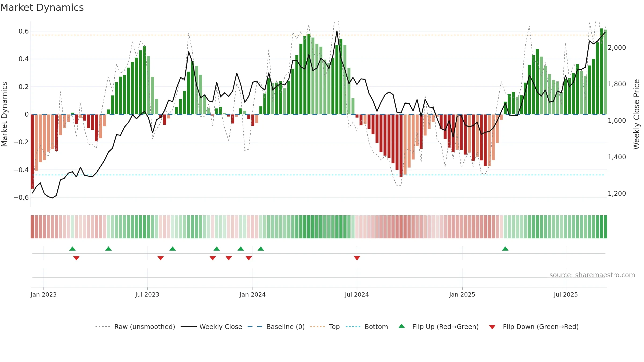Viewport: 644px width, 362px height.
Task: Click the deepest red bar near Sep 2024
Action: click(401, 146)
